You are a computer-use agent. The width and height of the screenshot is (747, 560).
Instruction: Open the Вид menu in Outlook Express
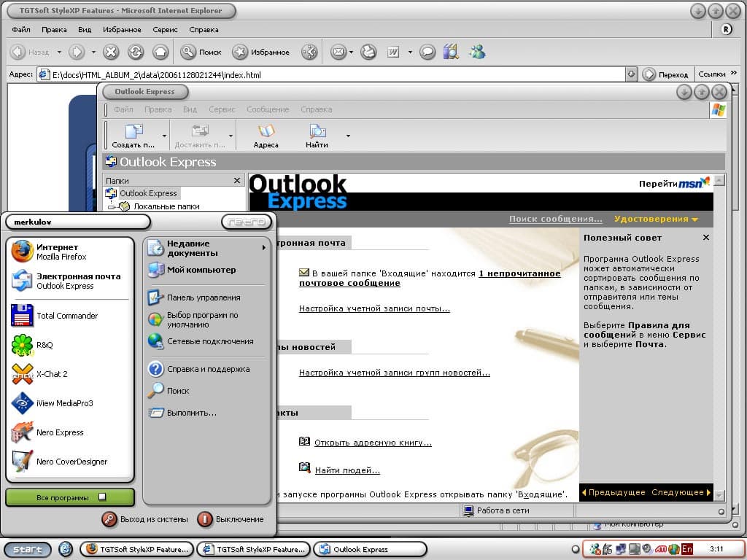[x=190, y=109]
